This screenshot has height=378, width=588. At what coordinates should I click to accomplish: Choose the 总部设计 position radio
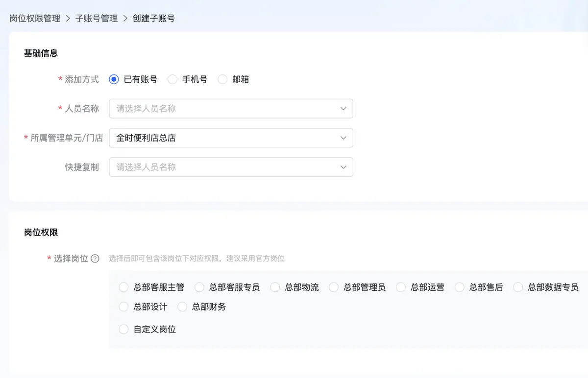point(123,307)
